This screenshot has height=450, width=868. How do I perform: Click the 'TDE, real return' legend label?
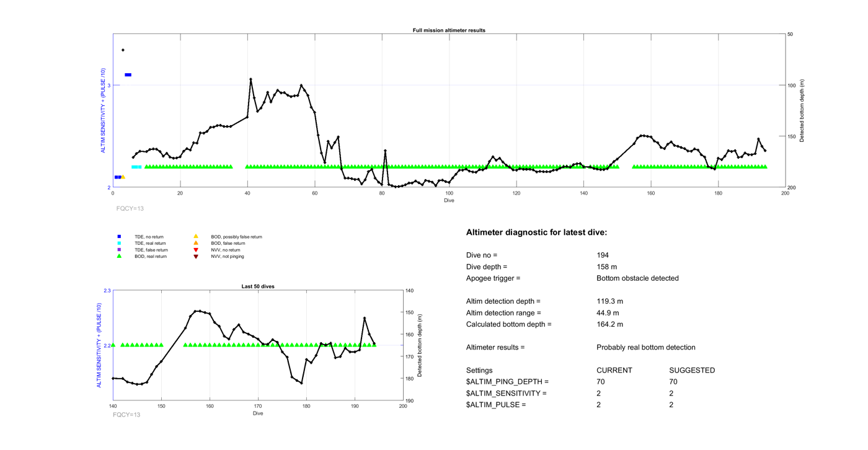150,244
